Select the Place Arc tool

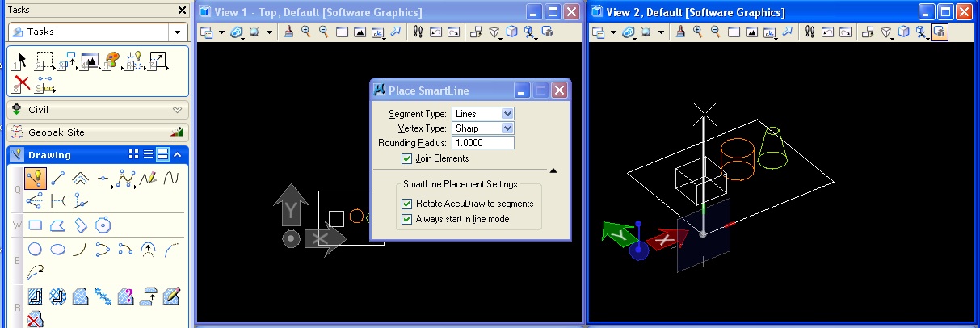81,248
